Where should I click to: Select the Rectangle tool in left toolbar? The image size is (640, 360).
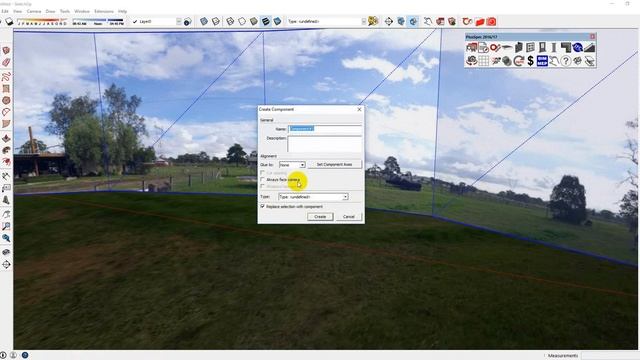(6, 89)
